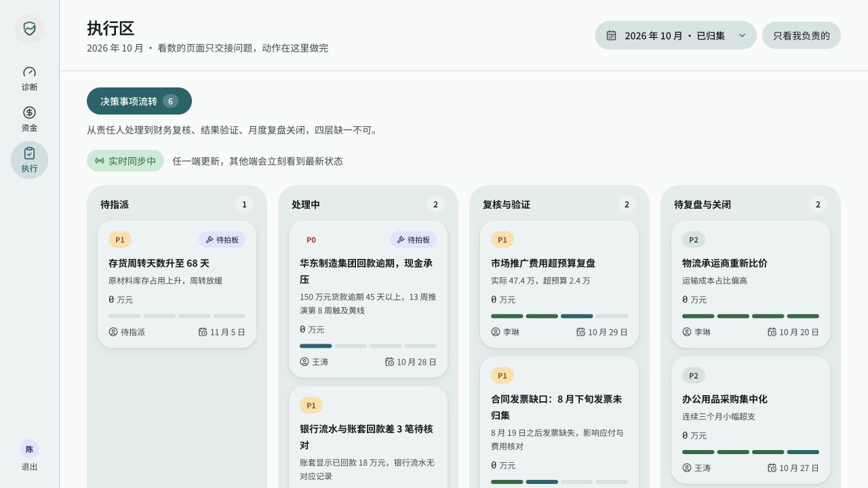
Task: Click person icon next to 王涛 on 办公用品 card
Action: (x=687, y=468)
